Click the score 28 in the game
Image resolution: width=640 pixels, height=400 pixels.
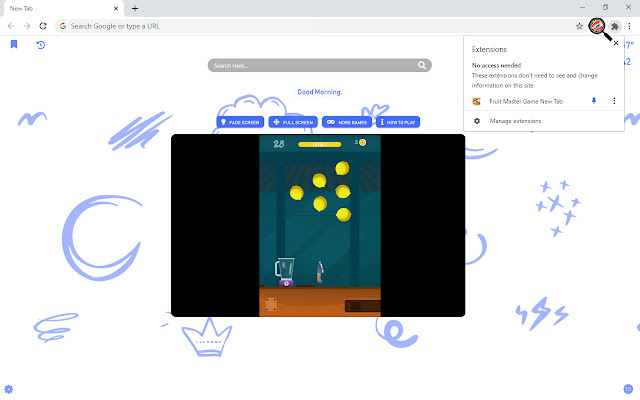pos(279,144)
